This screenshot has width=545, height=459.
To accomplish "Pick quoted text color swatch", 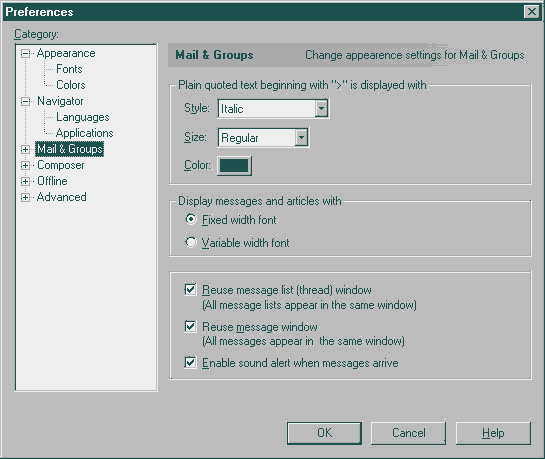I will click(x=234, y=165).
